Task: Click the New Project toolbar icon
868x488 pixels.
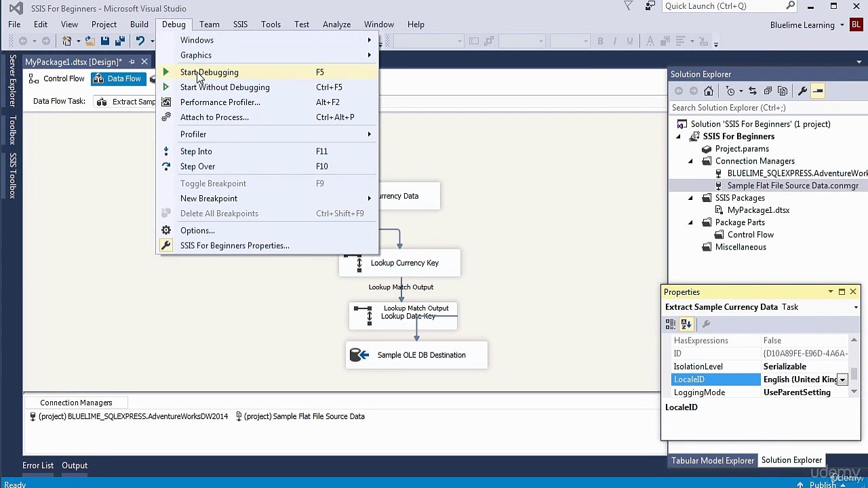Action: [x=67, y=41]
